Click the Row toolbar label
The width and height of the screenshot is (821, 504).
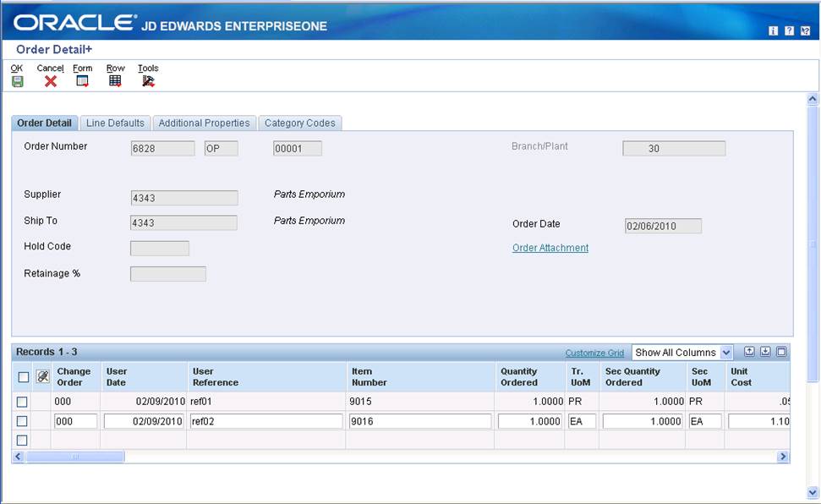(115, 68)
